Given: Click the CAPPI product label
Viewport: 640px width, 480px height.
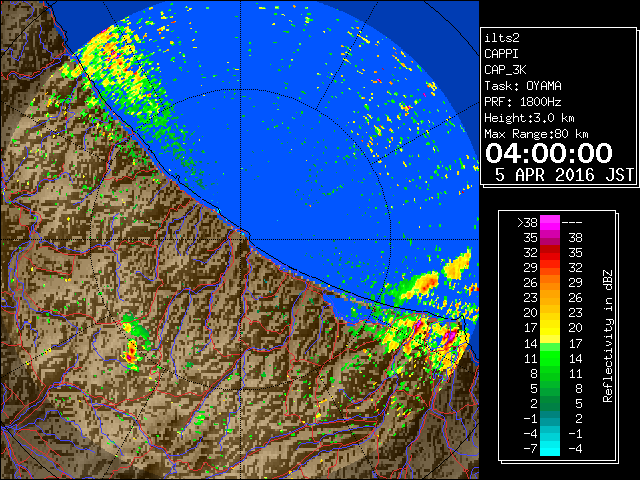Looking at the screenshot, I should point(501,54).
